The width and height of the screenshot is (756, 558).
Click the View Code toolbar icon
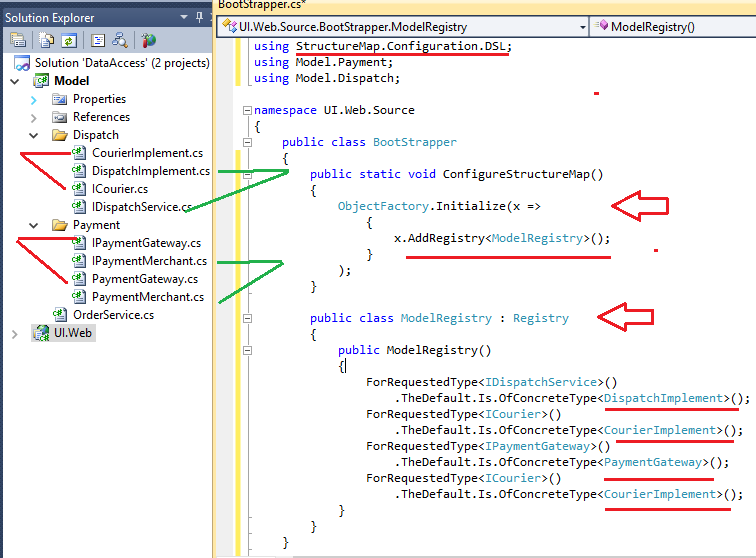98,40
